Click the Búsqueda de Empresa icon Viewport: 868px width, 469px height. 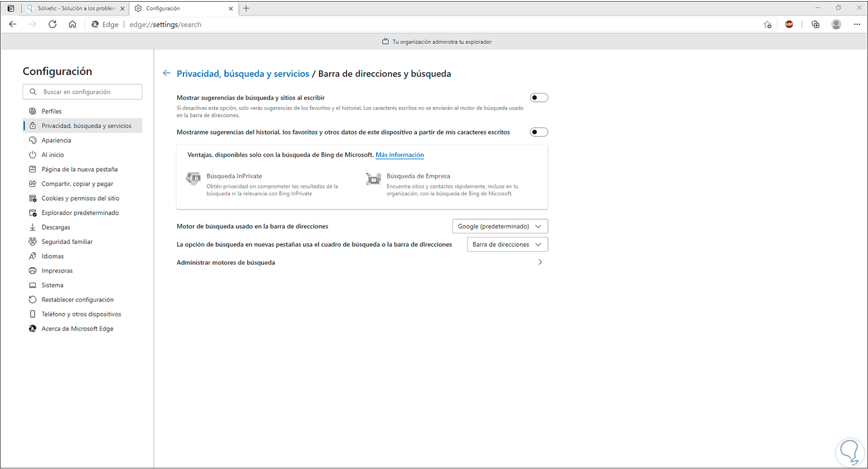373,179
